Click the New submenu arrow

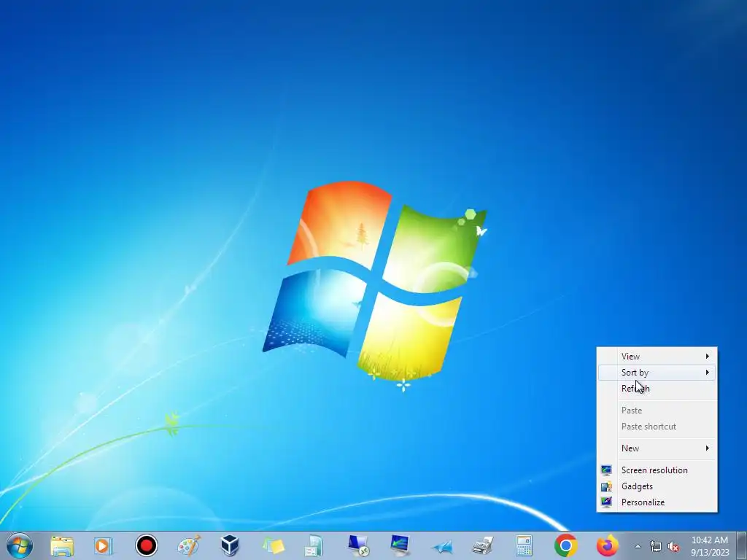(x=708, y=448)
